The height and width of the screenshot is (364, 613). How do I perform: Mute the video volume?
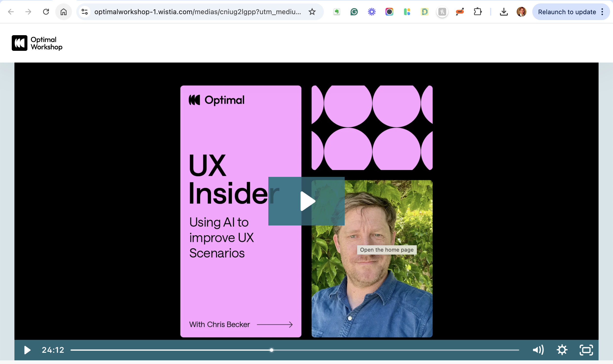click(538, 350)
